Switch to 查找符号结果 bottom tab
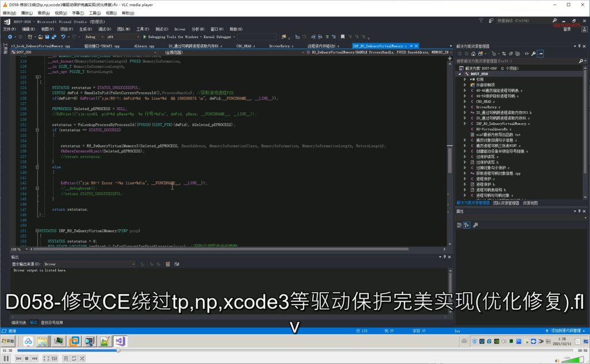This screenshot has height=364, width=590. point(52,323)
